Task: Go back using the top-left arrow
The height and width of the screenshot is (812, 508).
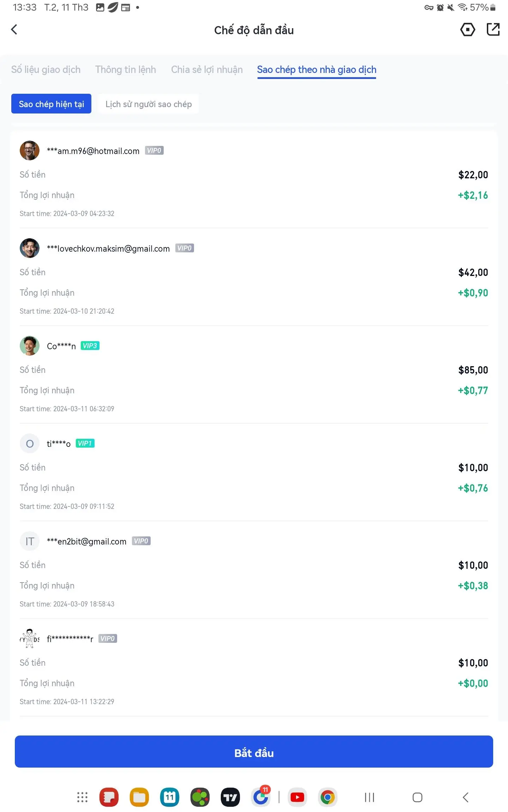Action: point(14,30)
